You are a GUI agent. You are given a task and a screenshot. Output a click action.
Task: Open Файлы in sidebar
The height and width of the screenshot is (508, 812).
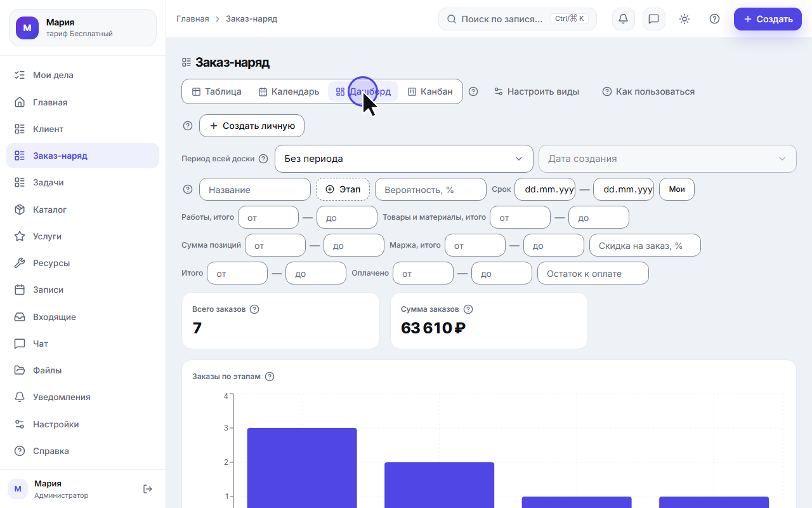click(x=82, y=370)
